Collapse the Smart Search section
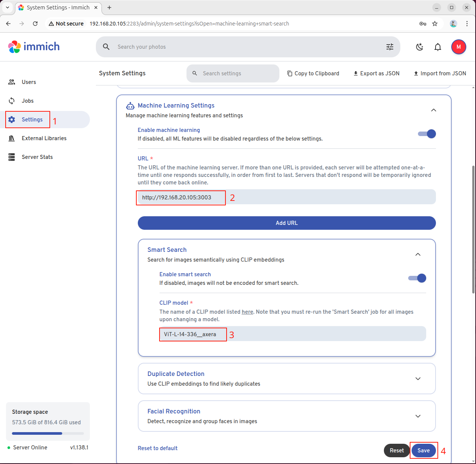 coord(418,254)
